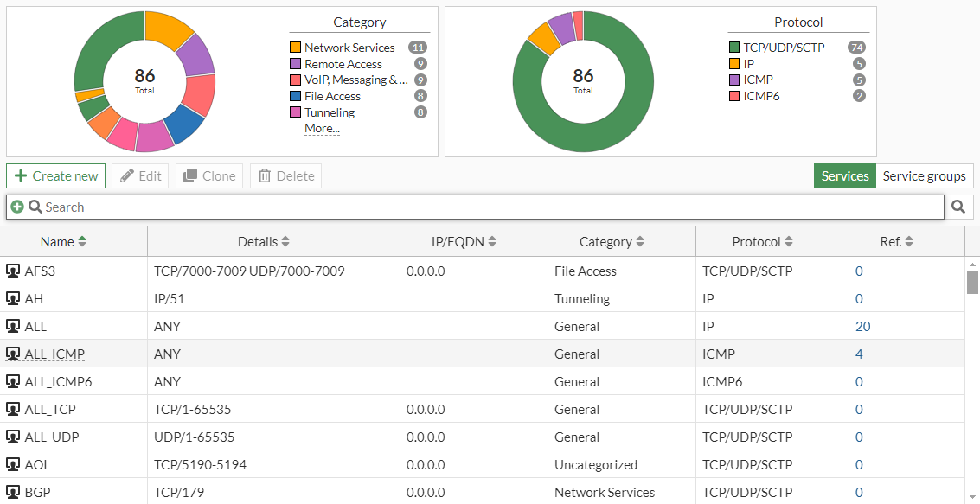The height and width of the screenshot is (504, 980).
Task: Sort by the Protocol column arrows
Action: coord(789,242)
